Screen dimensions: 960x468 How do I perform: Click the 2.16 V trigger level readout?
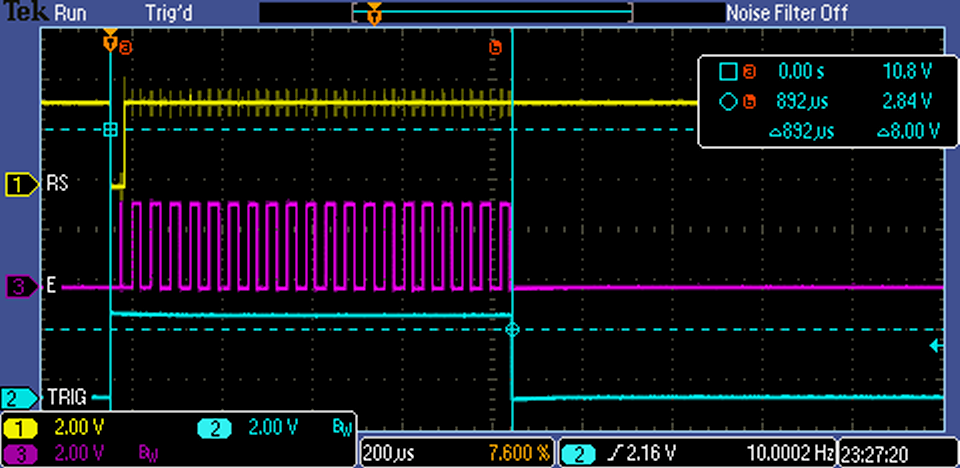coord(638,453)
